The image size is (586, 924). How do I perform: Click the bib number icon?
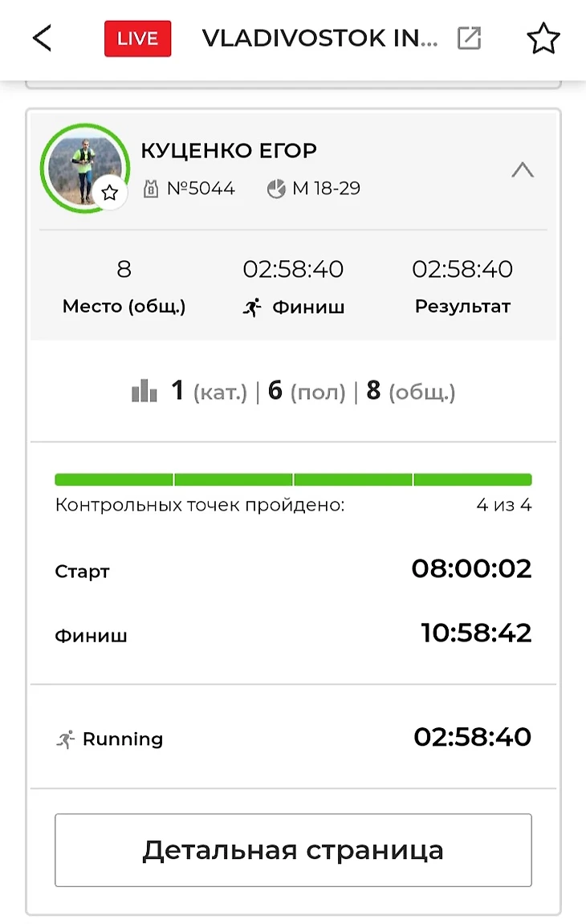click(x=150, y=189)
